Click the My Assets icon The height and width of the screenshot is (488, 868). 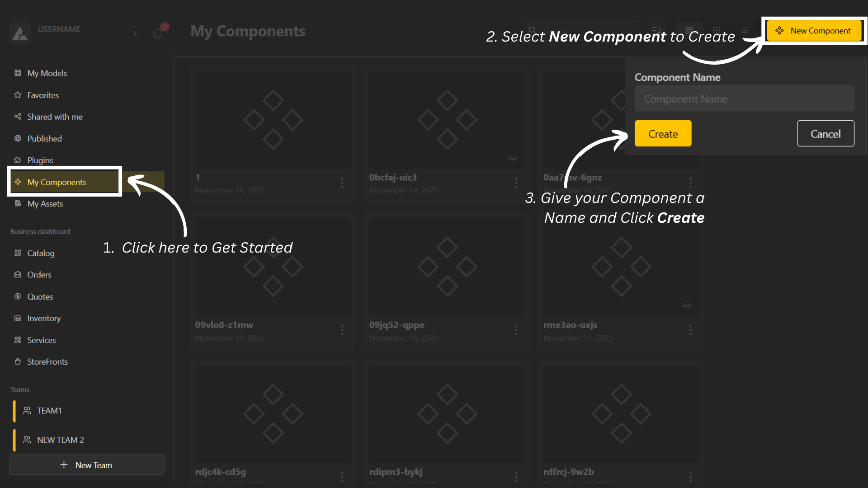[x=18, y=203]
